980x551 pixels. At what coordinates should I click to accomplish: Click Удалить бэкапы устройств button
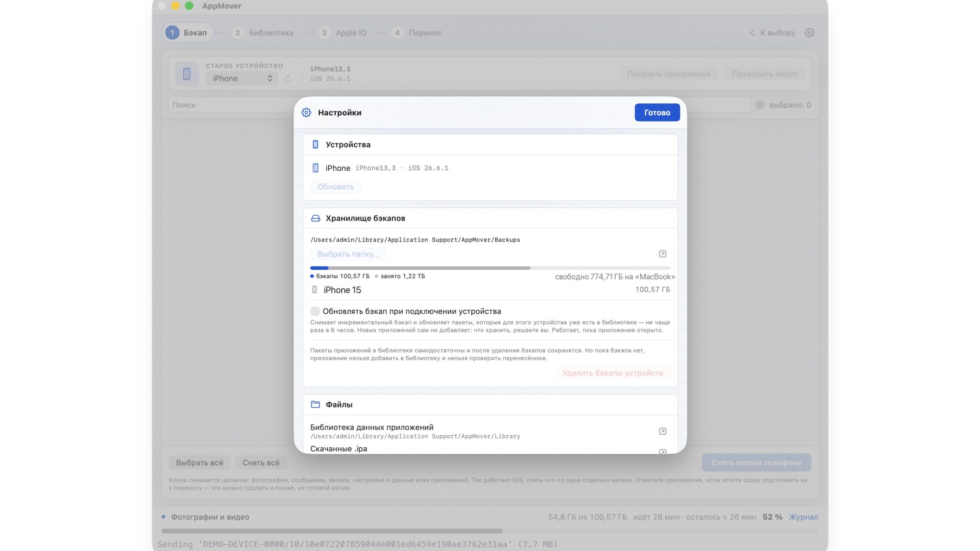[612, 373]
